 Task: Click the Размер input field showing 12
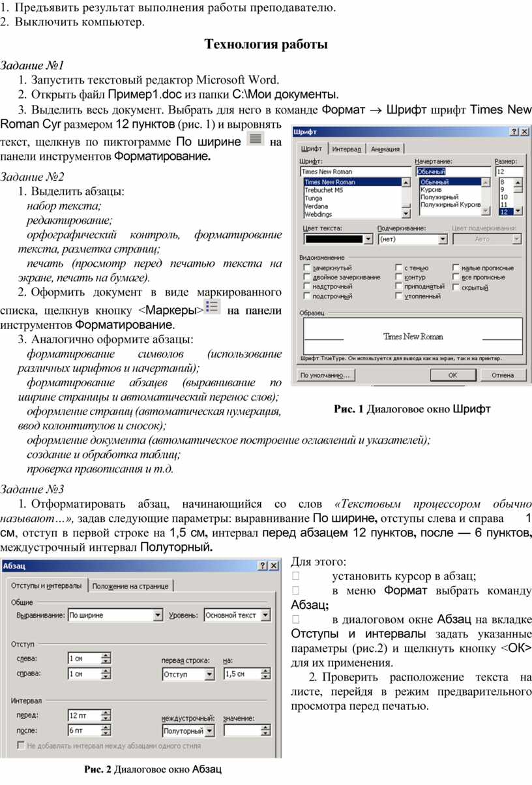point(509,172)
